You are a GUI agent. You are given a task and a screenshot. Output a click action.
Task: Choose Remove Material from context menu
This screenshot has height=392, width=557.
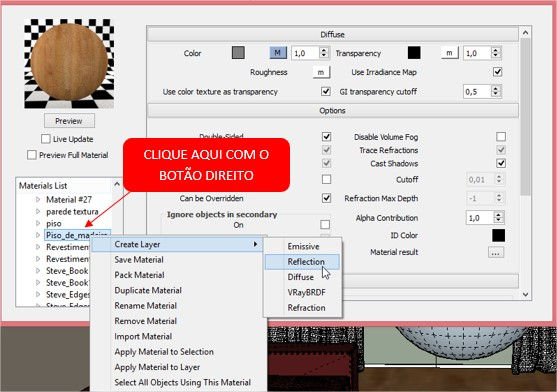[x=178, y=321]
